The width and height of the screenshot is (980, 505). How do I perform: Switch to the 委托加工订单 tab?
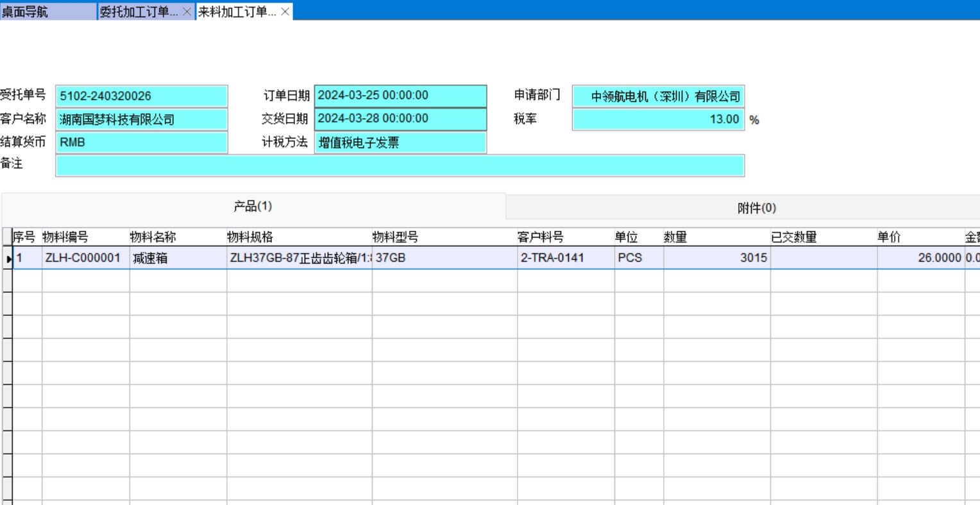[139, 12]
